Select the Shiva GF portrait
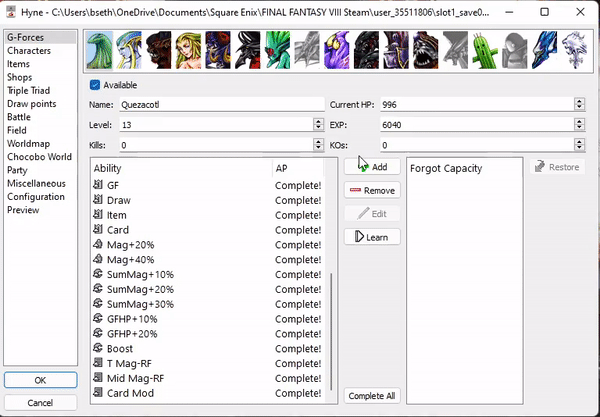Viewport: 600px width, 417px height. tap(129, 50)
